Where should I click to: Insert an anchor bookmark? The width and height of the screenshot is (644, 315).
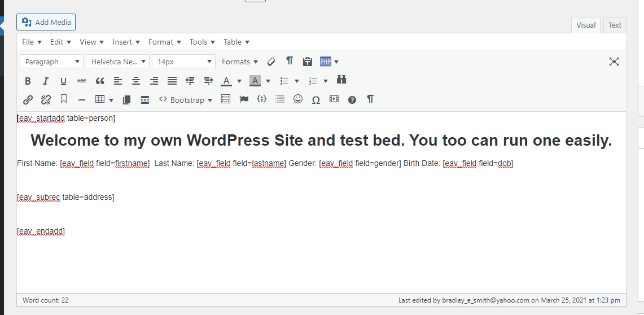[64, 99]
